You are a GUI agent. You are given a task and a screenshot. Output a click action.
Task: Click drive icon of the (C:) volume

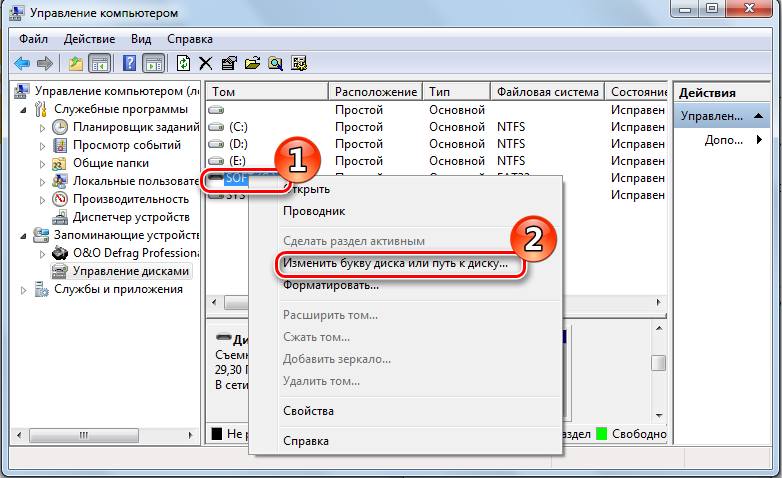(216, 127)
